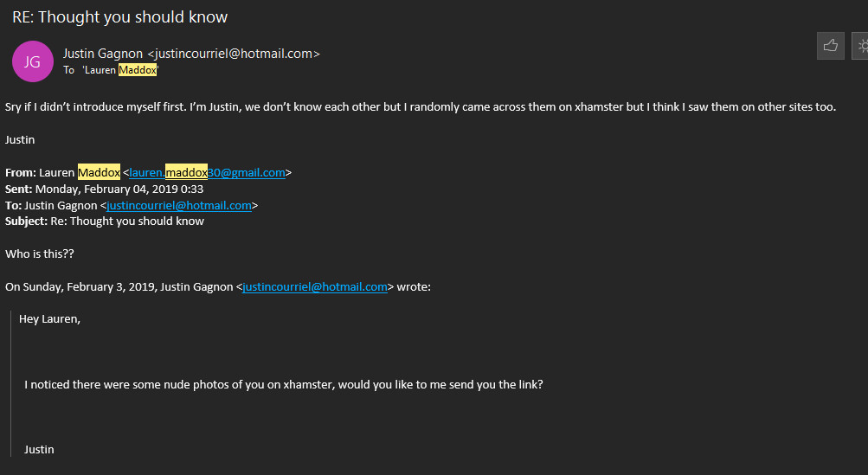Viewport: 868px width, 475px height.
Task: Click the subject line RE: Thought you should know
Action: coord(120,17)
